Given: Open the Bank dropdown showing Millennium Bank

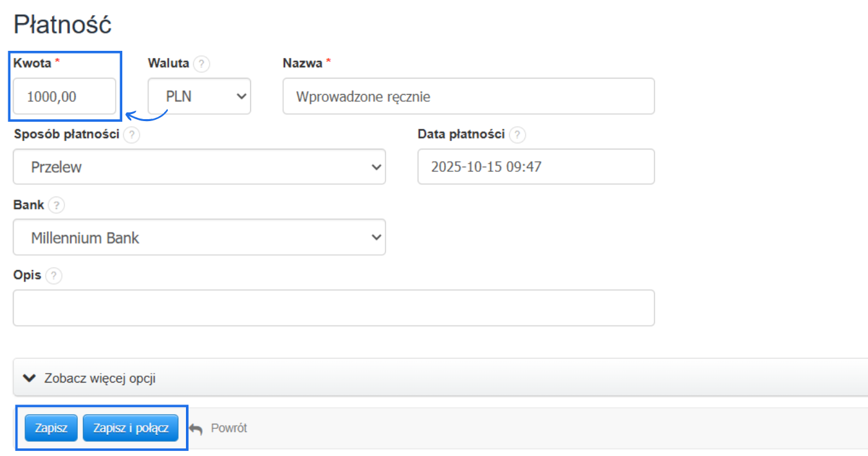Looking at the screenshot, I should click(x=199, y=238).
